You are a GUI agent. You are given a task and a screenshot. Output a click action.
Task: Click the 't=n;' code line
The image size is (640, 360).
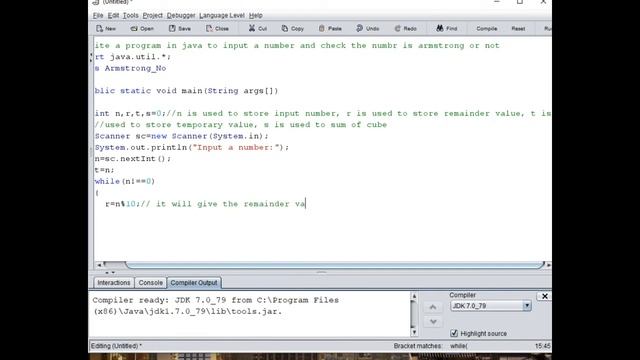coord(104,170)
